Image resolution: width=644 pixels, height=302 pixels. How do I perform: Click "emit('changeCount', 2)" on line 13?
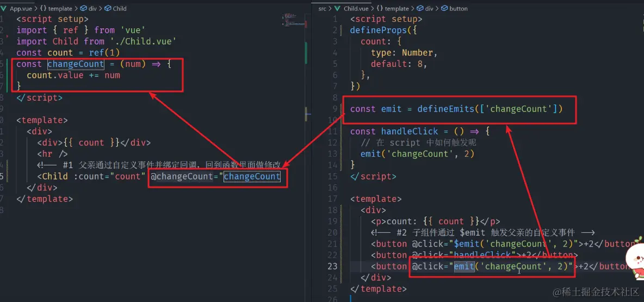[x=417, y=153]
